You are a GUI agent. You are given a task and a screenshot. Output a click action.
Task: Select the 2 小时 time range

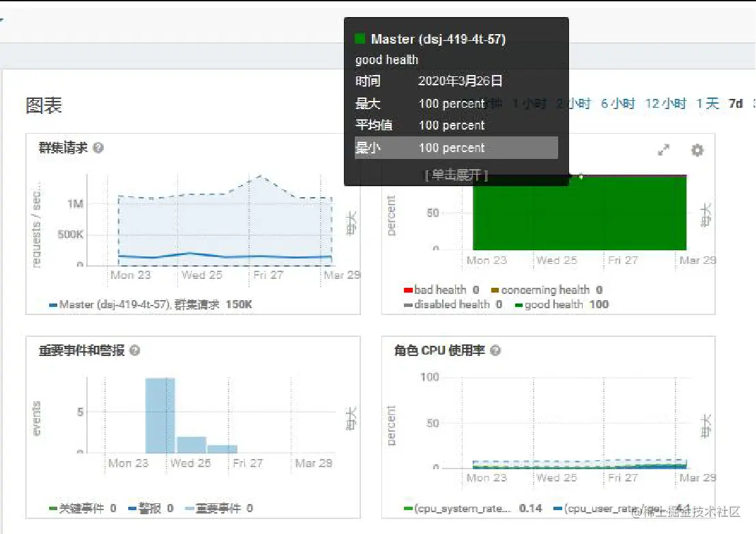coord(574,104)
